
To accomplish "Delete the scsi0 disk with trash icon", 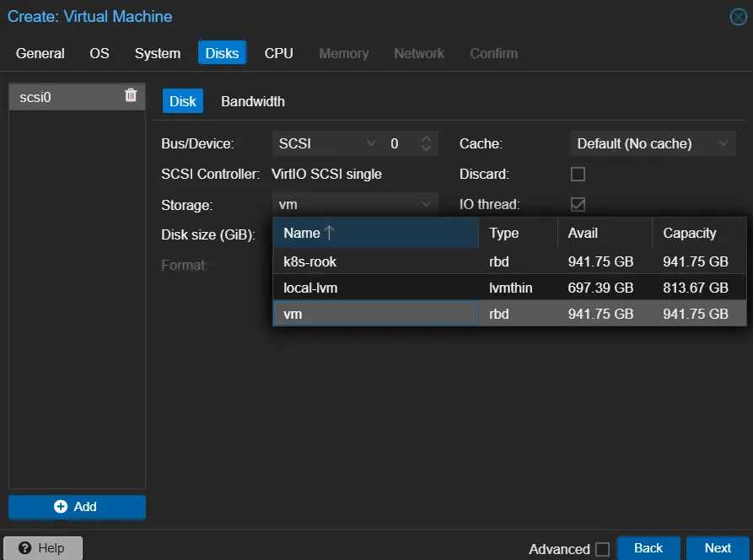I will [131, 95].
